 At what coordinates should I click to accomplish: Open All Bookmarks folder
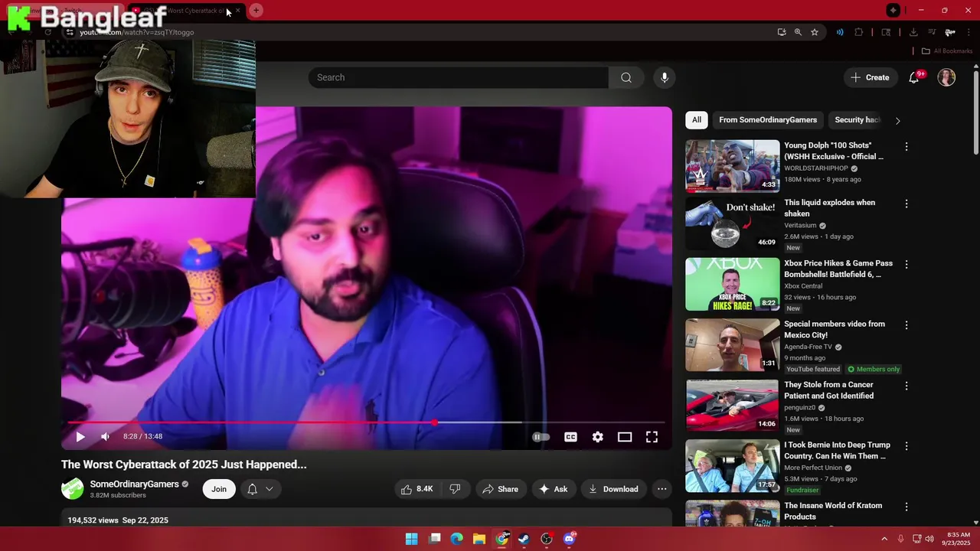tap(947, 51)
